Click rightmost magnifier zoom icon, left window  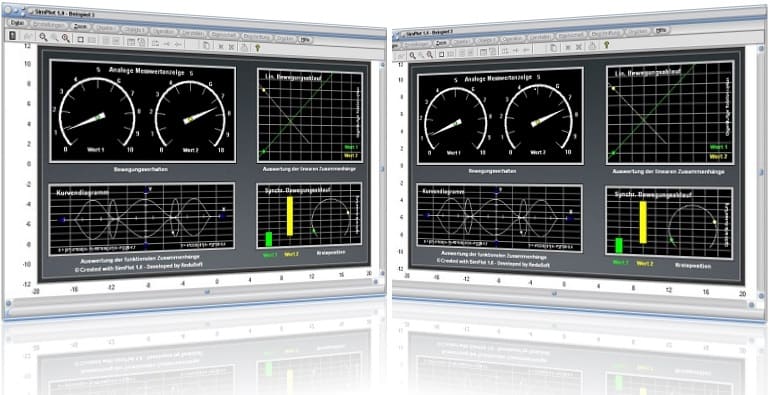65,38
